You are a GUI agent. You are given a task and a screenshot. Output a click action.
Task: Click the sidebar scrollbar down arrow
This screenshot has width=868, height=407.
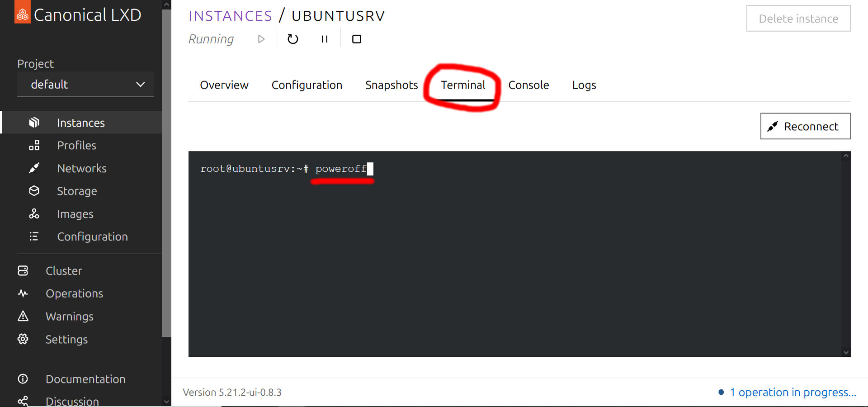[x=166, y=401]
